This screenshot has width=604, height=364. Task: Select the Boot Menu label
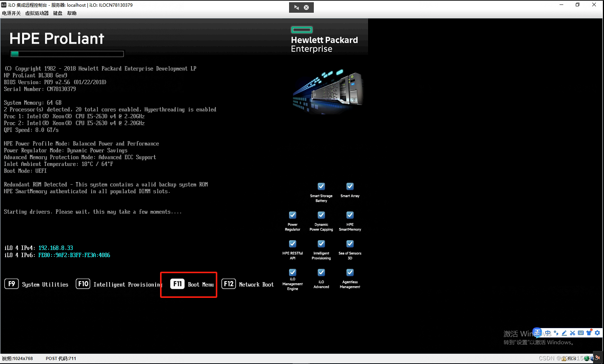201,284
